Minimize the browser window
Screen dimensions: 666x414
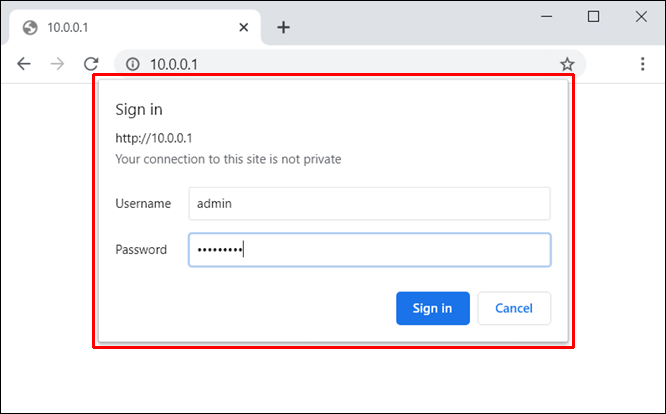point(547,16)
